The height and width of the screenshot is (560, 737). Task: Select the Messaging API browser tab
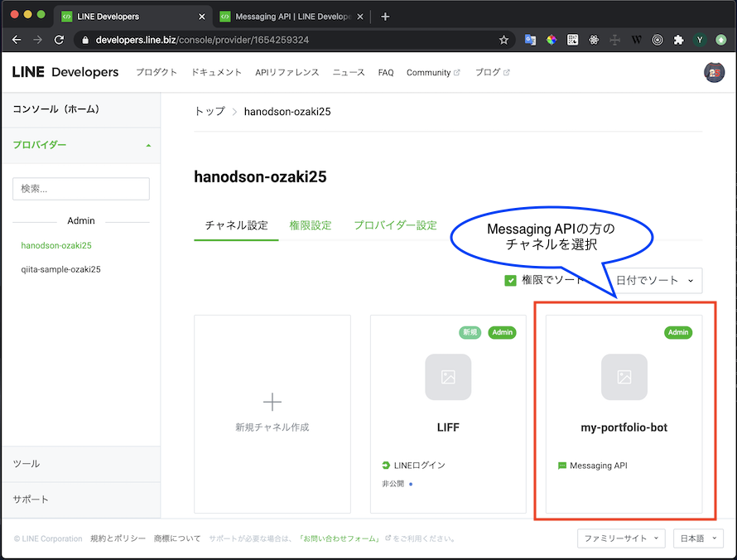(x=291, y=17)
